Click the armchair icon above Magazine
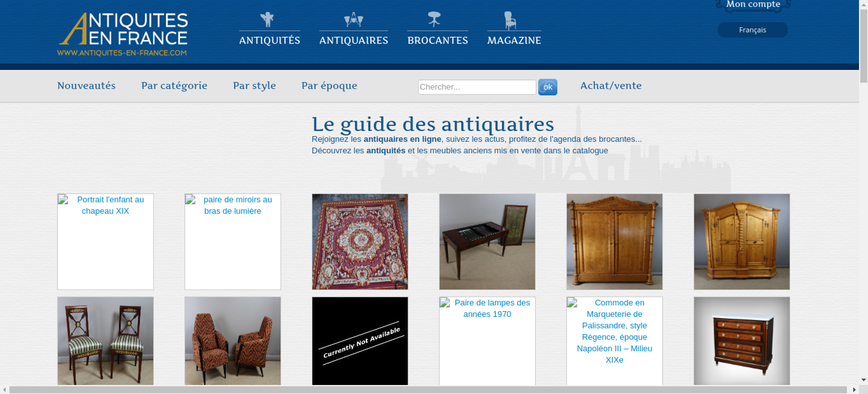868x394 pixels. (x=510, y=20)
